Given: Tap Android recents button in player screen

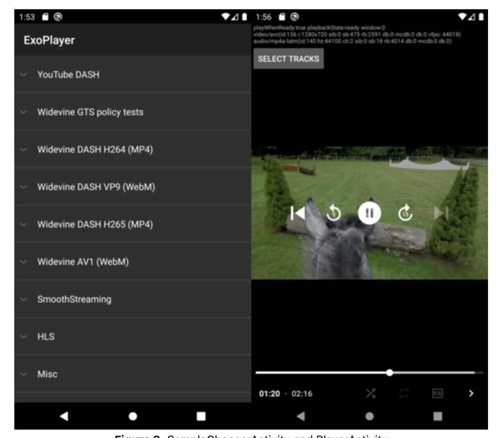Looking at the screenshot, I should point(438,416).
